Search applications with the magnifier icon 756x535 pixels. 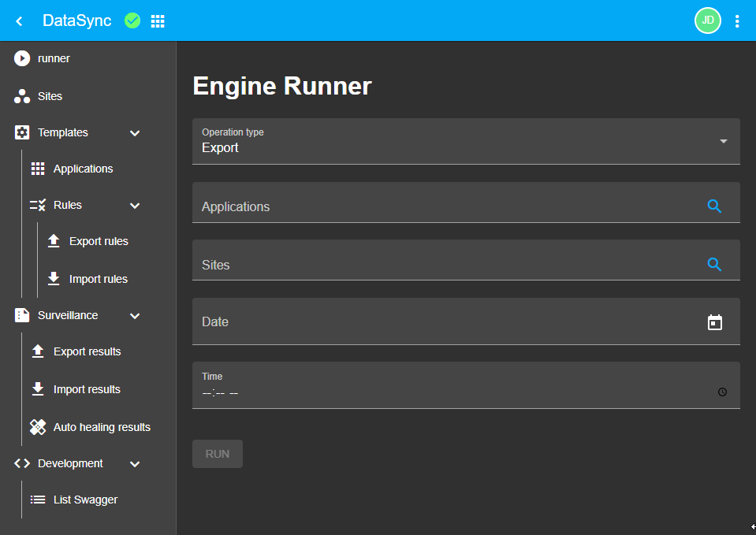[714, 206]
